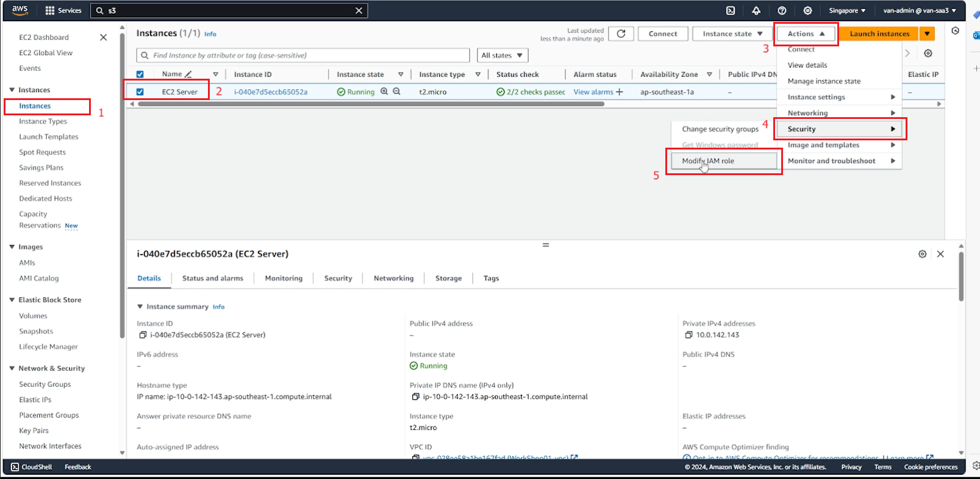Clear the search box with the X icon
Viewport: 980px width, 479px height.
coord(359,10)
